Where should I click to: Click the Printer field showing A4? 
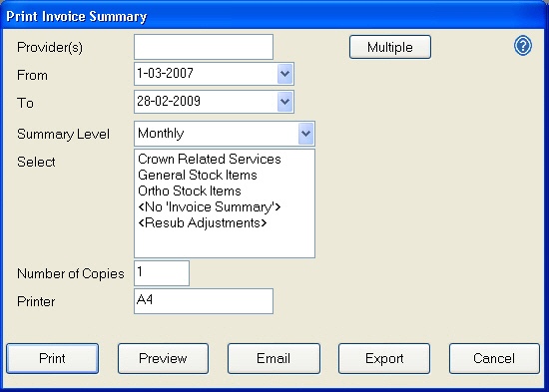coord(204,301)
